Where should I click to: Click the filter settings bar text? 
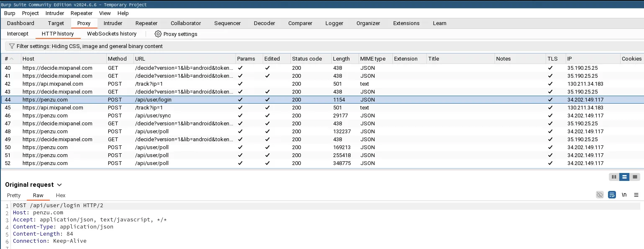coord(90,46)
